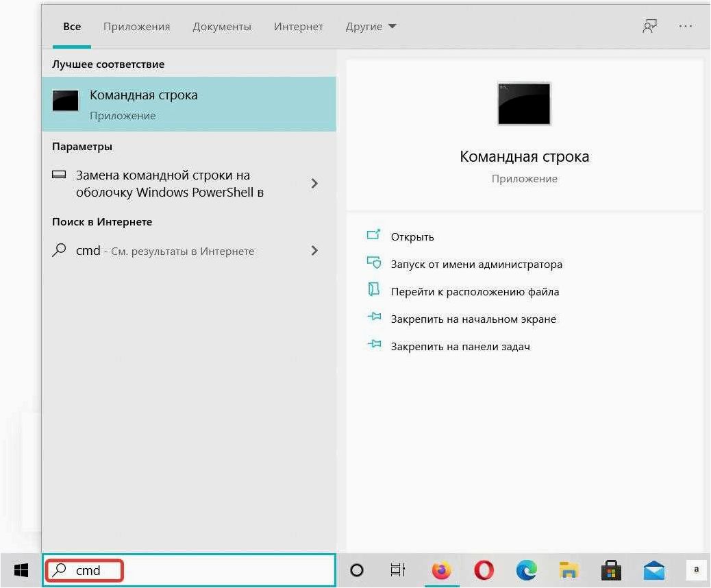Click the system tray notification icon at right
Image resolution: width=711 pixels, height=588 pixels.
[x=696, y=570]
